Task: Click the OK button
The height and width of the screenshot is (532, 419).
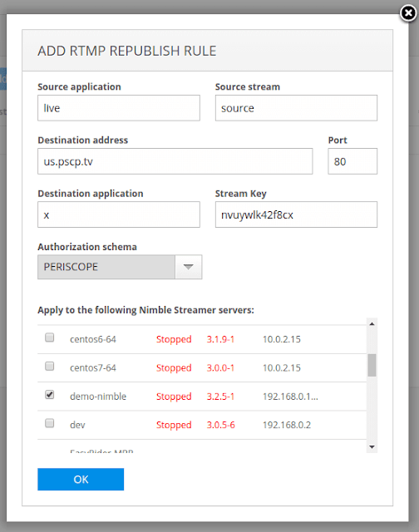Action: 81,479
